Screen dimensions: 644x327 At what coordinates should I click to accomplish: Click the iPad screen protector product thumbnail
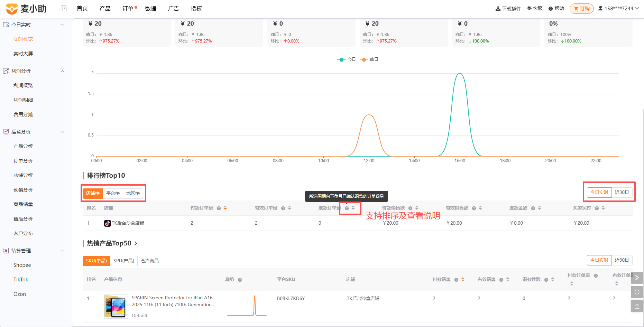[116, 307]
